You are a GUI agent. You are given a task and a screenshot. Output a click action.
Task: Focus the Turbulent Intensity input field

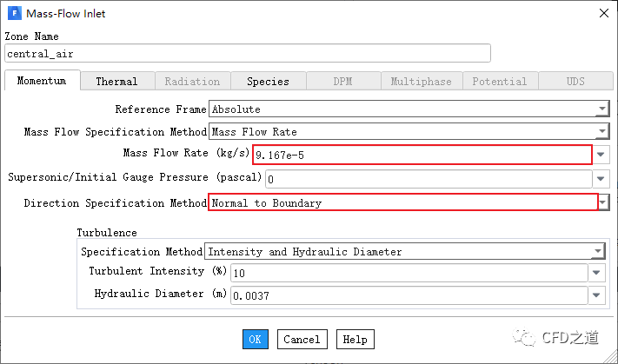coord(409,273)
